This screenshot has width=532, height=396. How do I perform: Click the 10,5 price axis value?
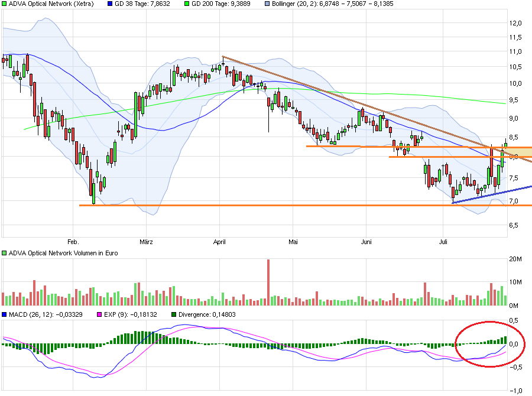point(515,67)
